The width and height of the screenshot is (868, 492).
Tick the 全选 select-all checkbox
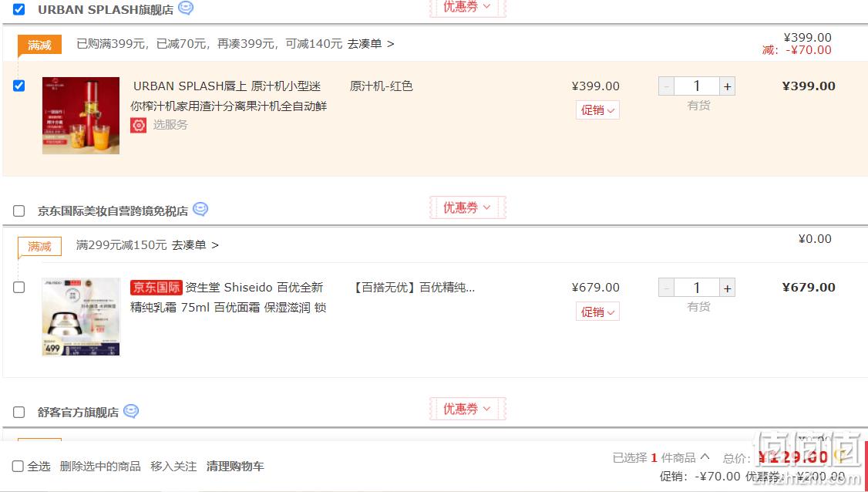click(x=18, y=467)
